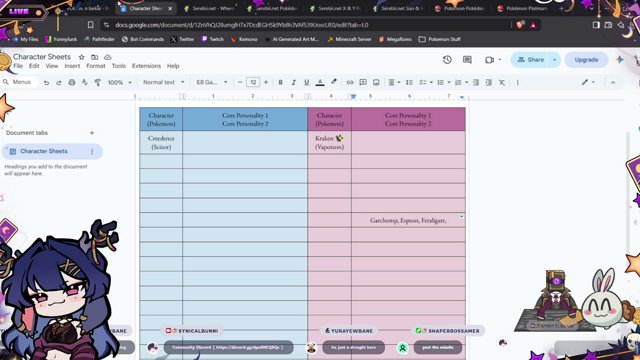Toggle underline formatting
The width and height of the screenshot is (640, 360).
(307, 82)
